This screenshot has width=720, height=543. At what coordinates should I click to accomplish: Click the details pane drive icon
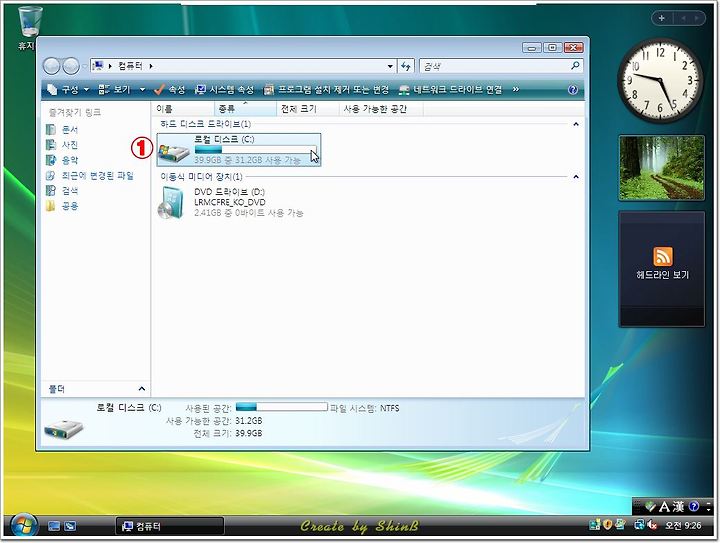pyautogui.click(x=64, y=428)
